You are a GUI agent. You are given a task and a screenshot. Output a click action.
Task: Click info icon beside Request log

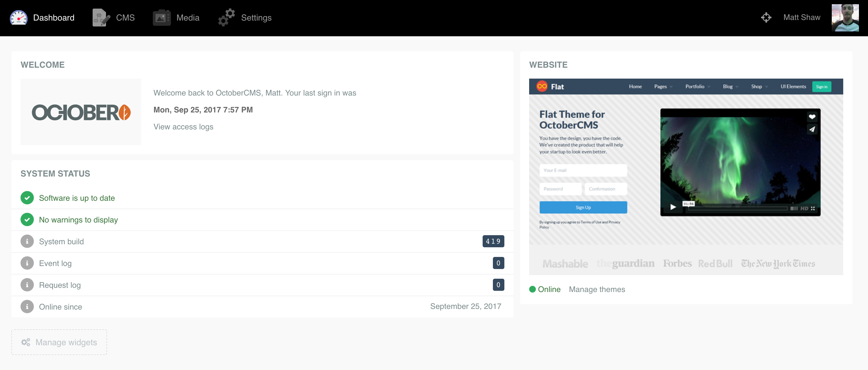coord(27,285)
